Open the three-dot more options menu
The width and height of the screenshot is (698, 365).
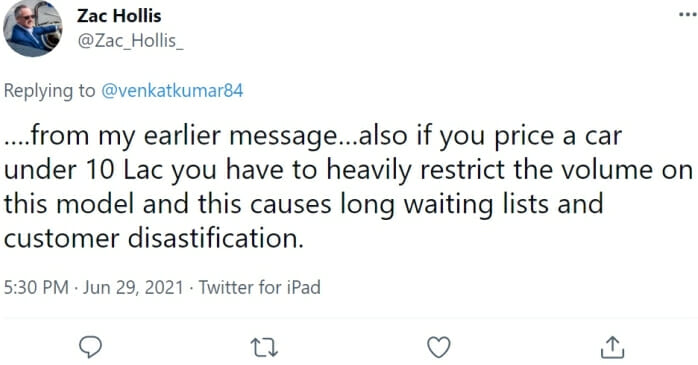tap(688, 15)
